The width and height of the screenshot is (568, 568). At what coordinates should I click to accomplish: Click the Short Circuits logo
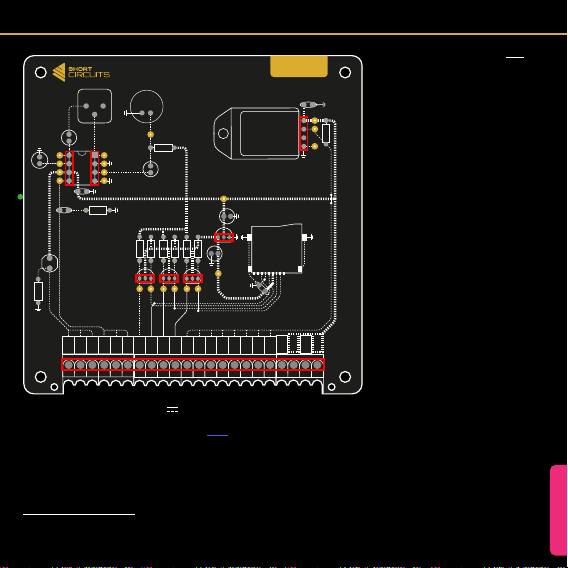click(x=81, y=72)
